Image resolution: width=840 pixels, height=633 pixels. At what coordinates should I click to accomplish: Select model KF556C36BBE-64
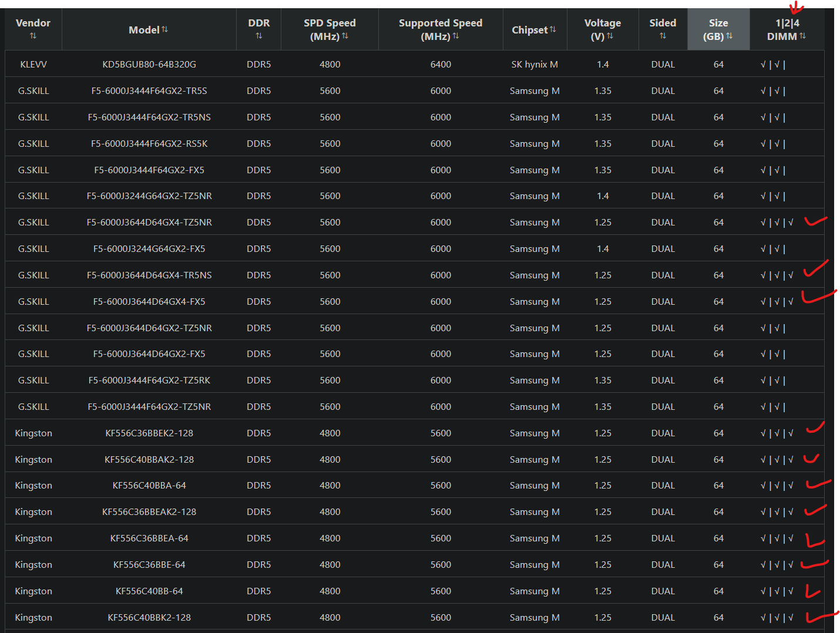click(x=149, y=565)
